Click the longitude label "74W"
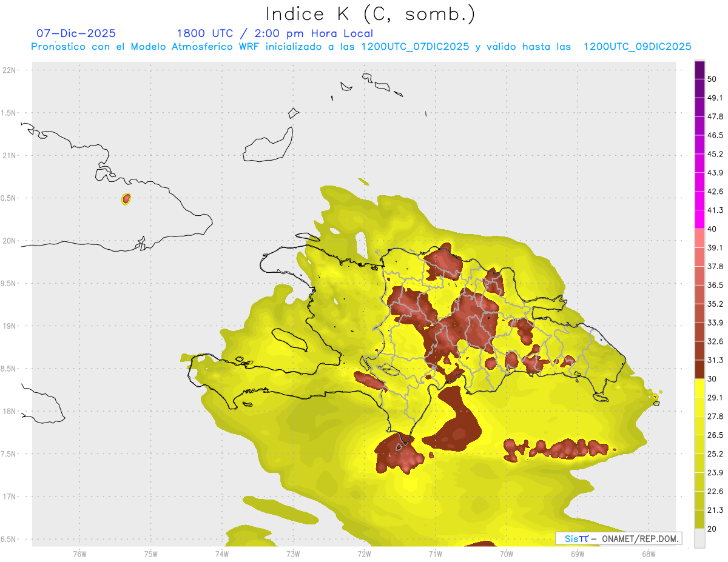The width and height of the screenshot is (728, 562). pyautogui.click(x=221, y=554)
